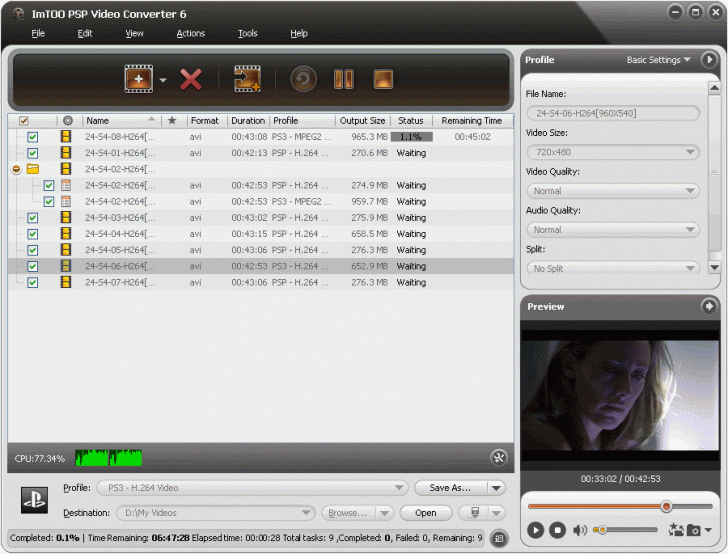Uncheck the 24-S4-01-H264 row checkbox
728x554 pixels.
click(32, 153)
